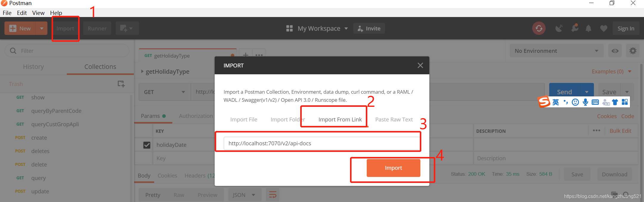Open the Help menu
The image size is (644, 202).
(56, 13)
